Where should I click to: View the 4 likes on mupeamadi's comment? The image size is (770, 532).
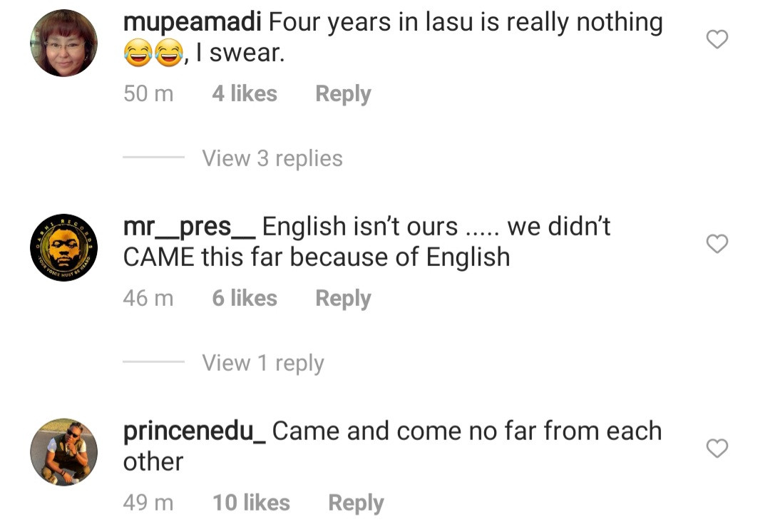[245, 93]
